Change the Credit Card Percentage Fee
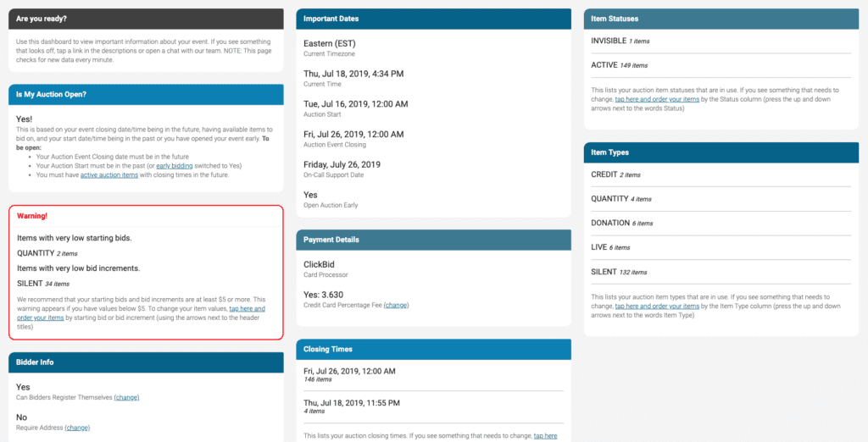The image size is (868, 442). 396,305
